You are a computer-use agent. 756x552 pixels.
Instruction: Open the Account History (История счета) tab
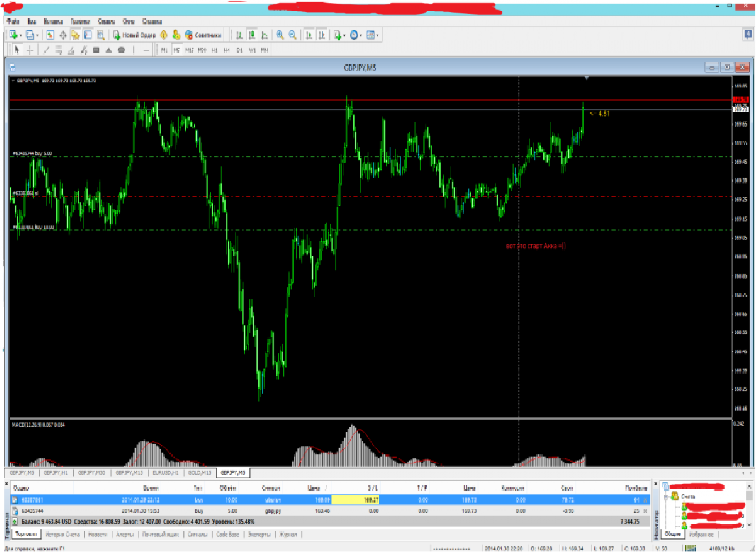click(x=62, y=534)
